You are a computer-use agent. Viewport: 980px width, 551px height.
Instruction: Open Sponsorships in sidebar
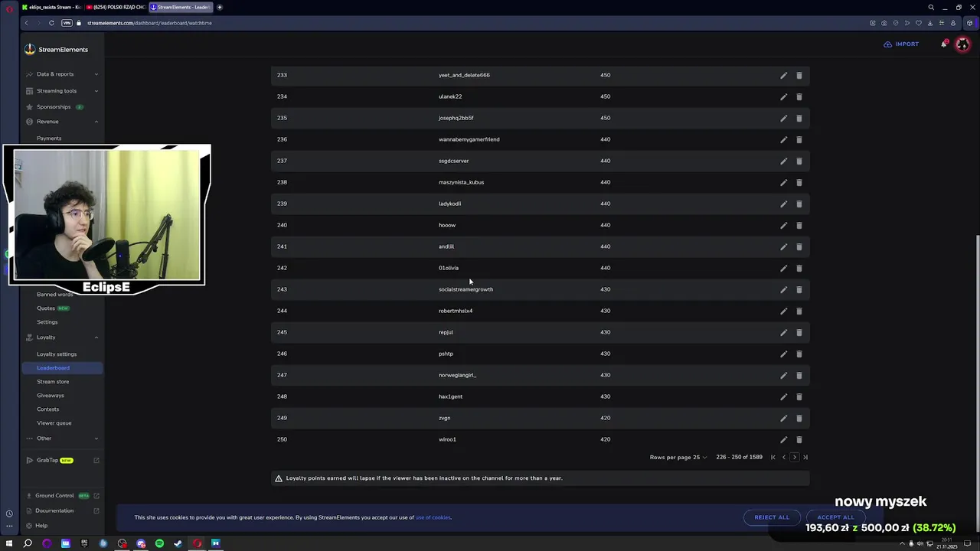tap(54, 107)
